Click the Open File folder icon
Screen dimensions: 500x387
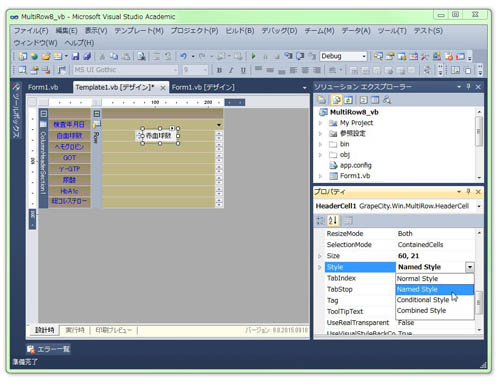(x=46, y=56)
